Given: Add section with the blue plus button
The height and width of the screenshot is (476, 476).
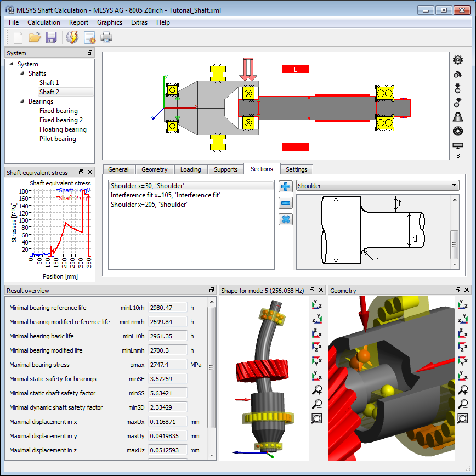Looking at the screenshot, I should pos(286,186).
